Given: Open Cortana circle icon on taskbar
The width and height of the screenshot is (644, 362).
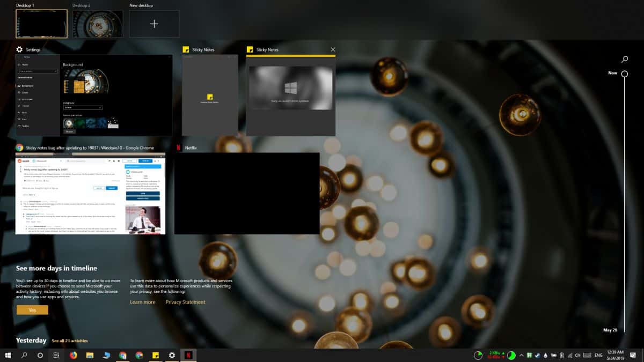Looking at the screenshot, I should (40, 355).
